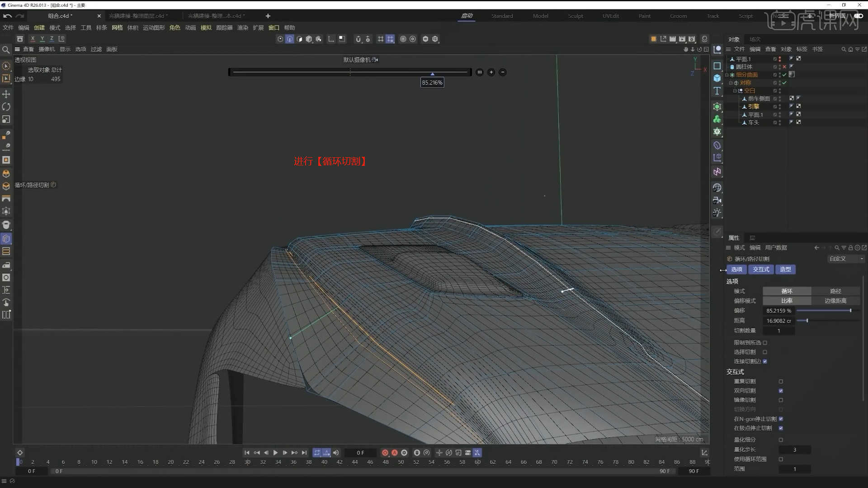The width and height of the screenshot is (868, 488).
Task: Open Object manager hamburger menu
Action: point(728,49)
